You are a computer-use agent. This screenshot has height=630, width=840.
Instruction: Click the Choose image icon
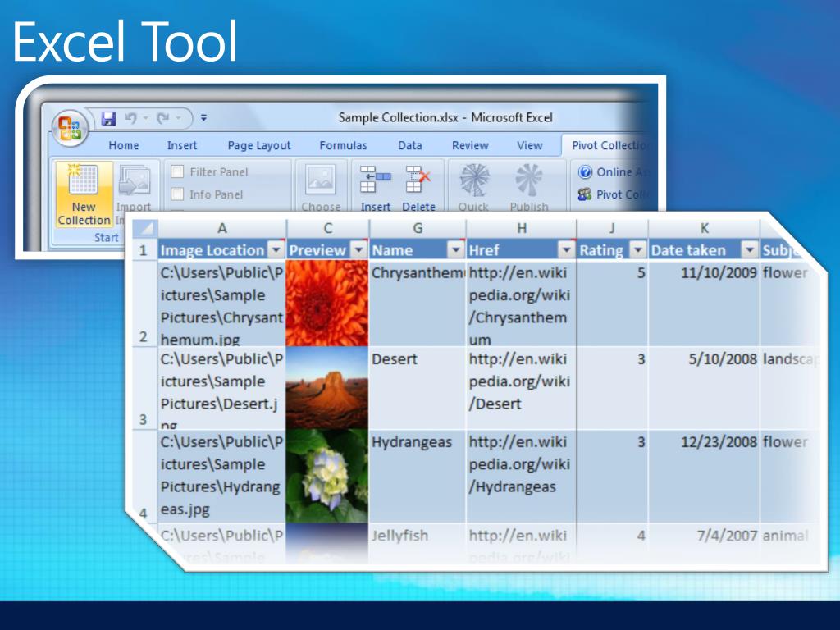pyautogui.click(x=321, y=179)
